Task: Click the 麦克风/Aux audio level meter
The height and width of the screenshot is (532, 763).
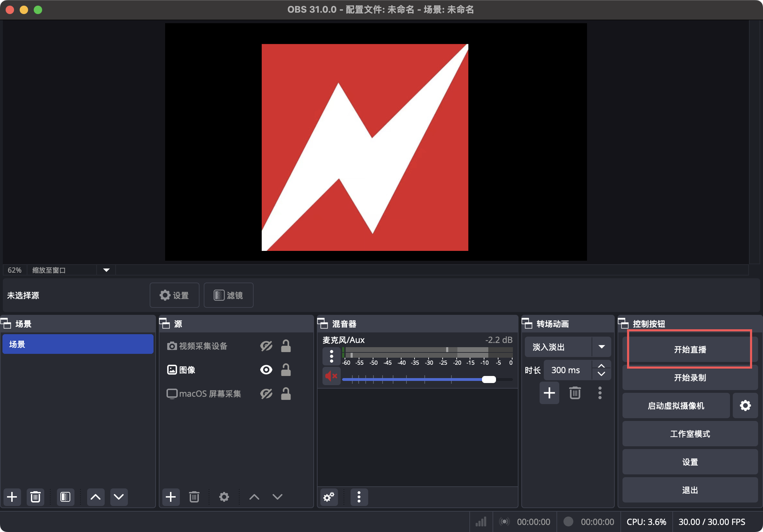Action: pos(427,352)
